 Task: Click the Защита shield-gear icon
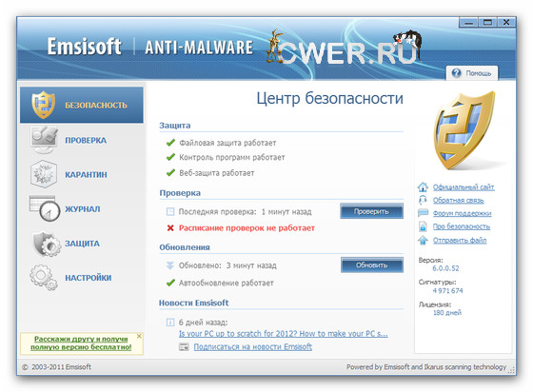click(x=47, y=244)
